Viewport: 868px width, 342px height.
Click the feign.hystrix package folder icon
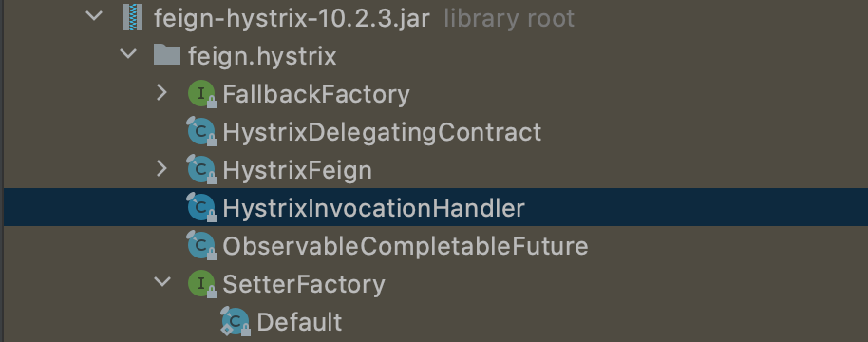(166, 55)
